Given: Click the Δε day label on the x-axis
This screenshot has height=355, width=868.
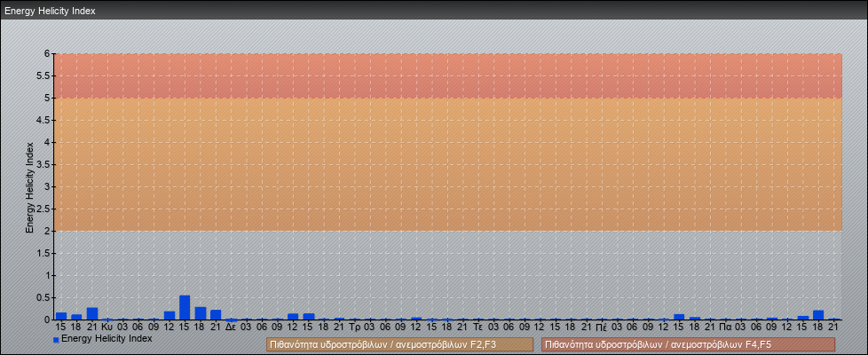Looking at the screenshot, I should tap(232, 327).
